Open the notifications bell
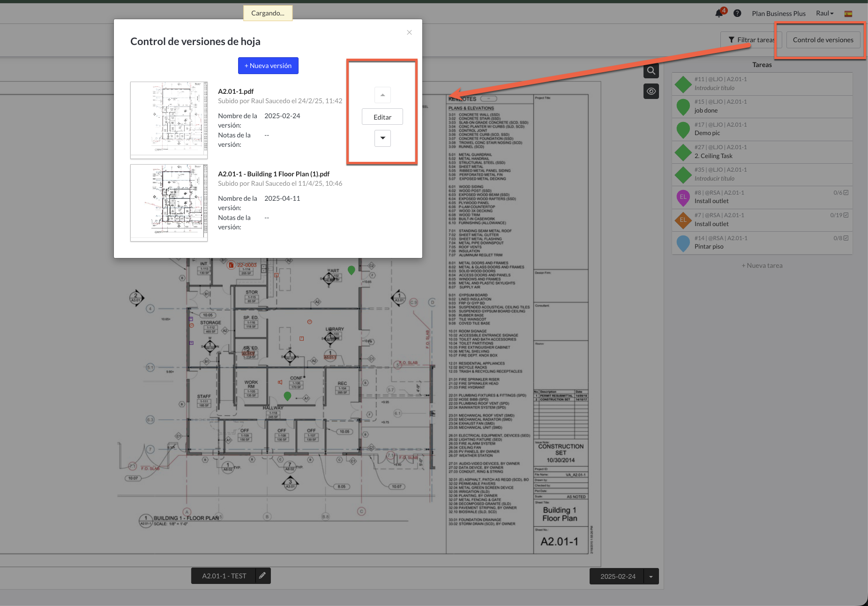868x606 pixels. click(719, 14)
